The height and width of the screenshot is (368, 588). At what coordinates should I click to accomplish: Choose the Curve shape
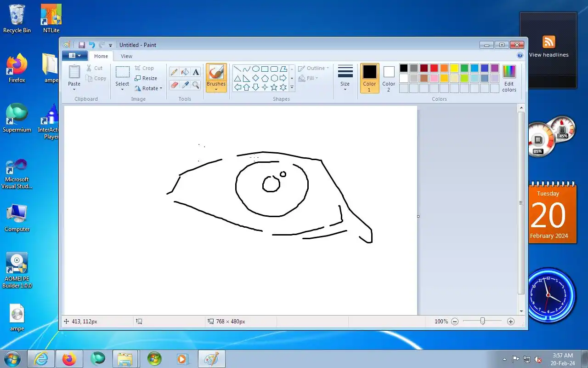pos(247,69)
